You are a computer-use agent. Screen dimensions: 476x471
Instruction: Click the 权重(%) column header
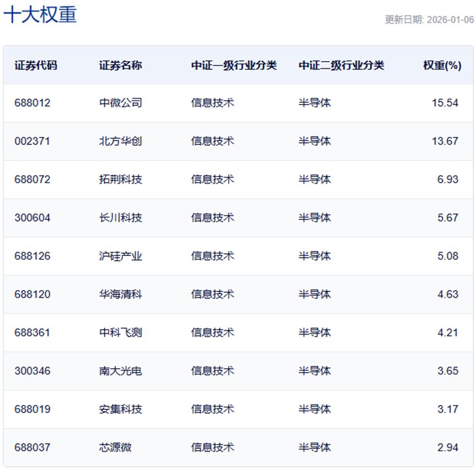(x=441, y=65)
